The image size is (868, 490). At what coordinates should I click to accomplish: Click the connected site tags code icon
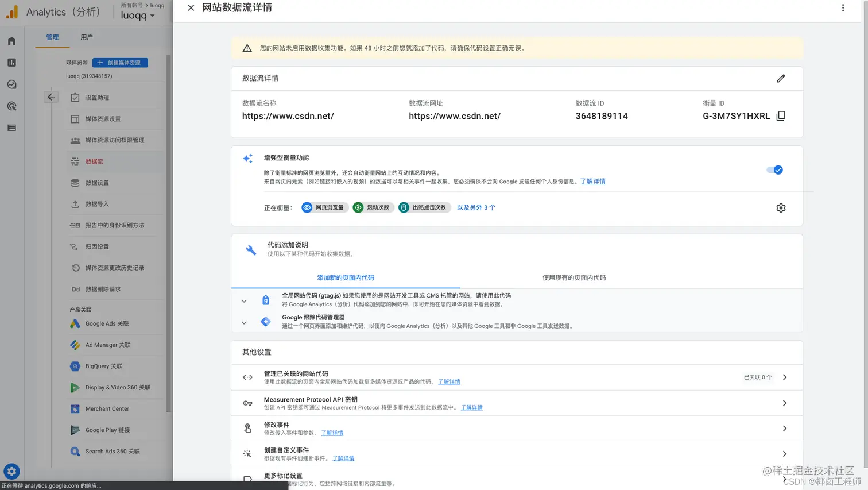247,377
